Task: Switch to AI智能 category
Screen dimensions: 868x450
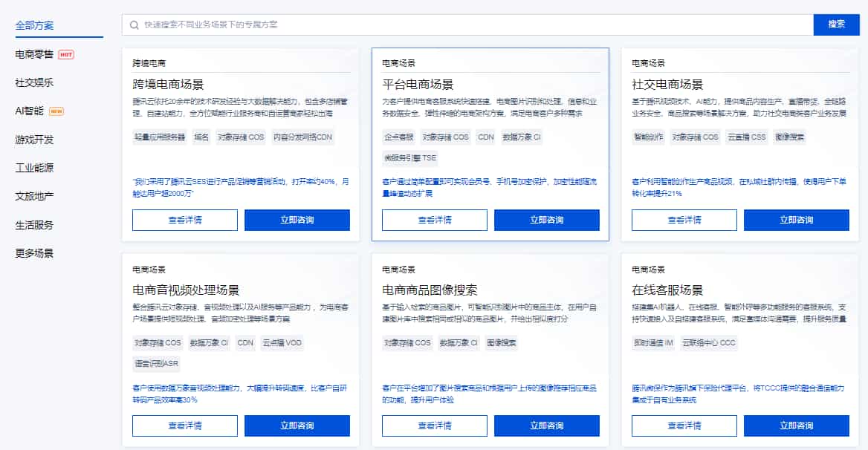Action: click(x=30, y=111)
